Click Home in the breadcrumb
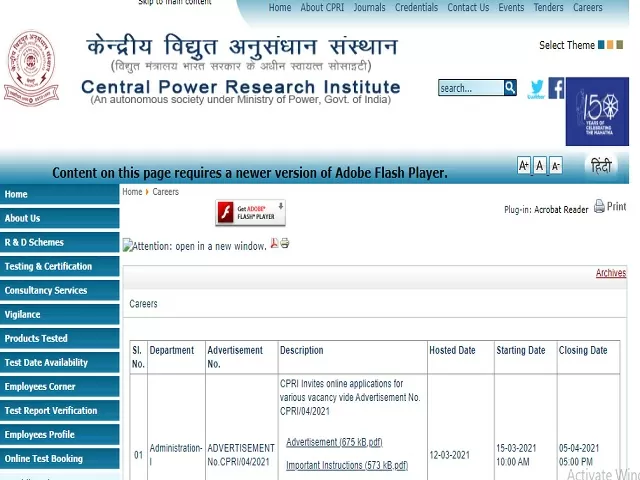Screen dimensions: 640x480 pyautogui.click(x=132, y=192)
